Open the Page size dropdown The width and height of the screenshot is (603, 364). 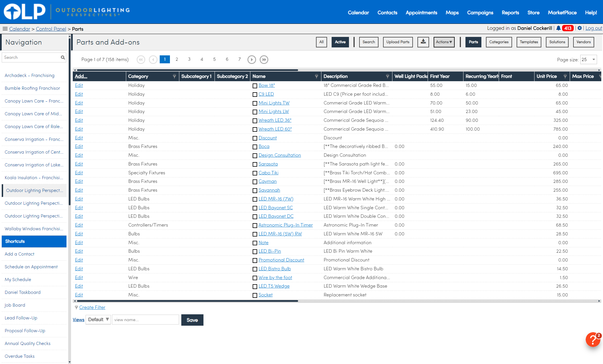(589, 60)
